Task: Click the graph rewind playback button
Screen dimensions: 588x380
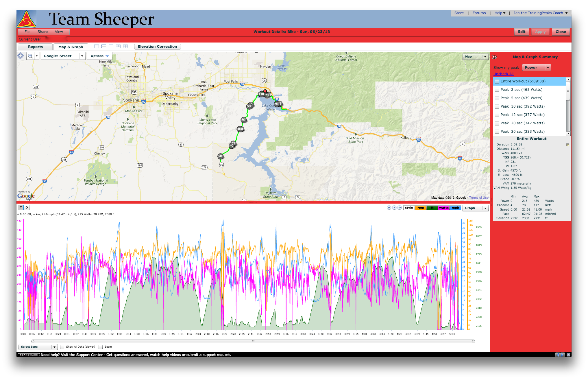Action: pos(389,208)
